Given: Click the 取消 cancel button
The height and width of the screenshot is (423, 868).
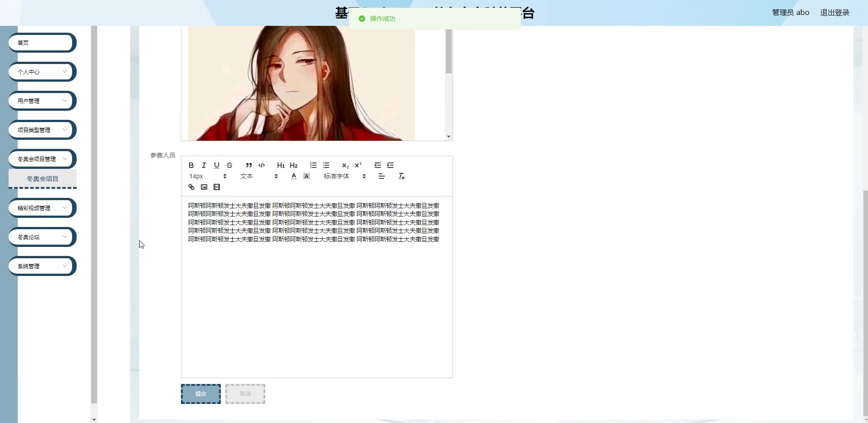Looking at the screenshot, I should (x=245, y=394).
